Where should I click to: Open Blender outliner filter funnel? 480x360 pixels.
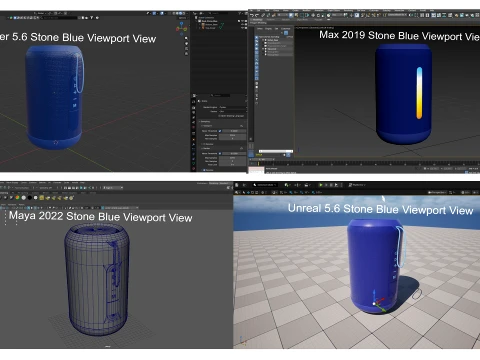click(239, 13)
